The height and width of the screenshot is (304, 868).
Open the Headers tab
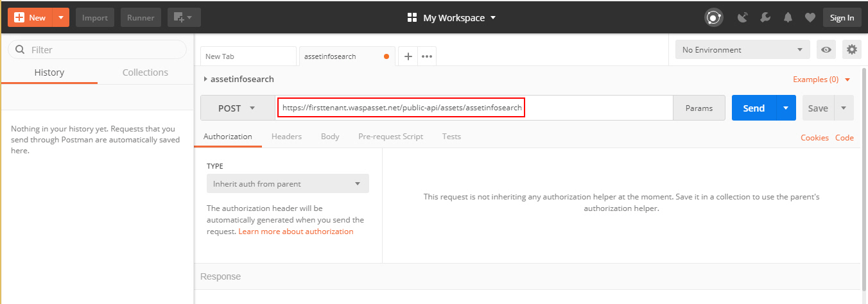tap(286, 137)
